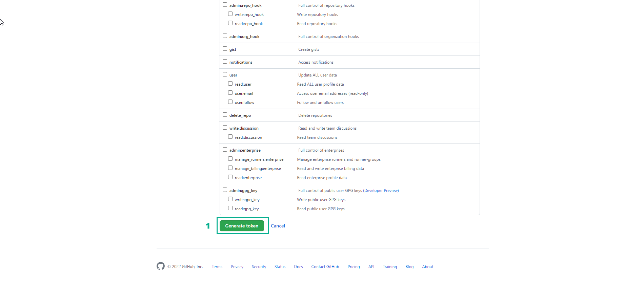Enable the user:email checkbox
This screenshot has height=286, width=644.
click(x=230, y=93)
